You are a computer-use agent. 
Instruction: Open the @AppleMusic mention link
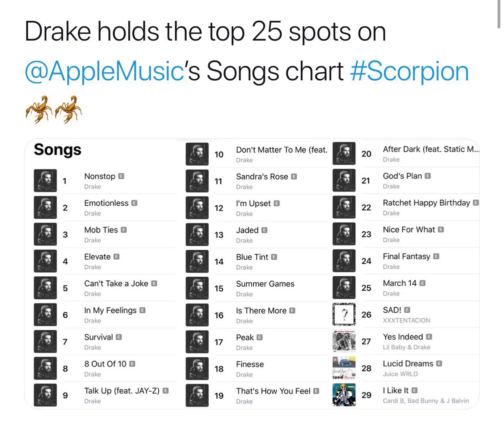click(105, 71)
